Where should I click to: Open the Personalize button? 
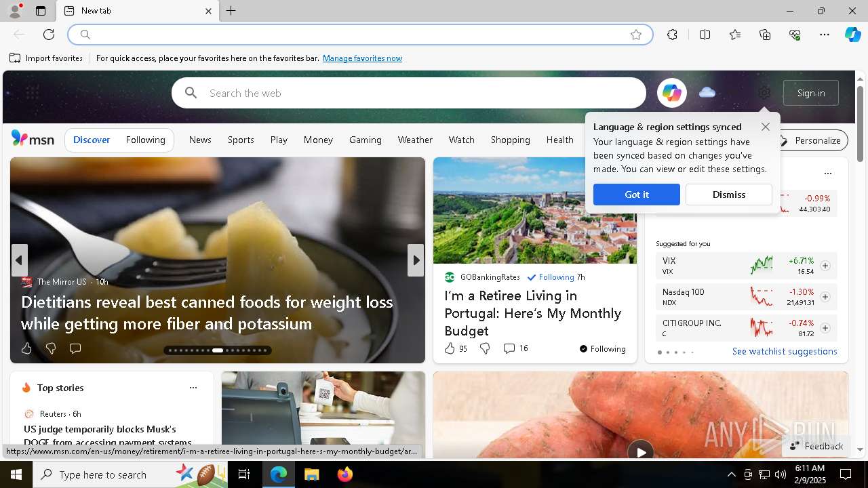click(x=810, y=140)
